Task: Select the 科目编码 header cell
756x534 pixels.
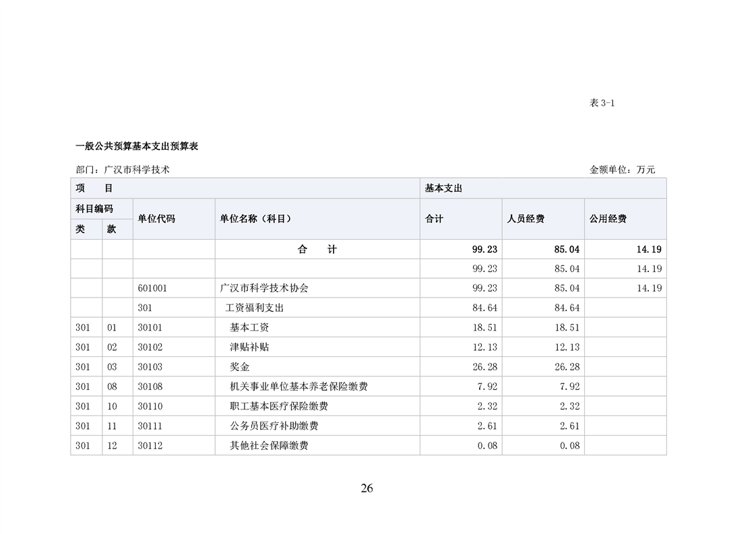Action: tap(94, 209)
